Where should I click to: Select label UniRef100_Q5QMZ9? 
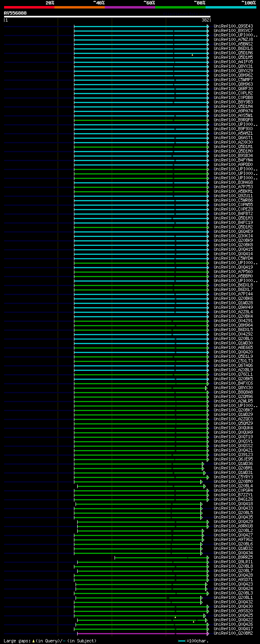(233, 423)
